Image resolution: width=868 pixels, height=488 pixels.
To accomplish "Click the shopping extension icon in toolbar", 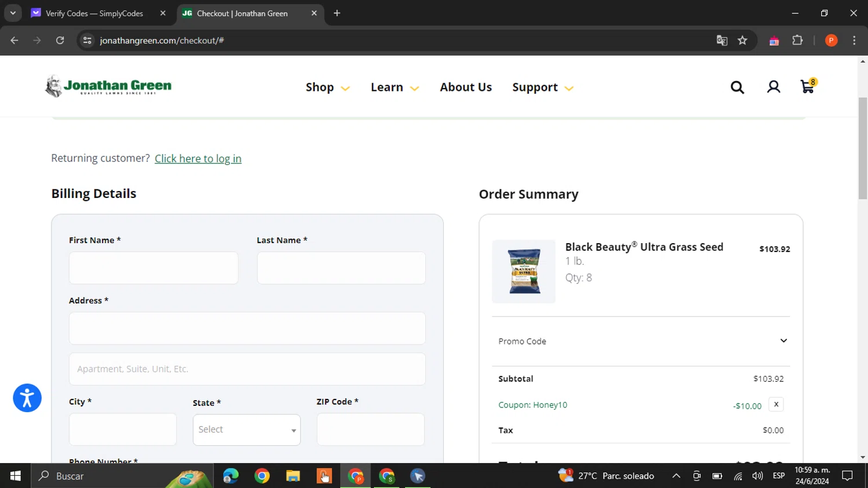I will [x=774, y=41].
